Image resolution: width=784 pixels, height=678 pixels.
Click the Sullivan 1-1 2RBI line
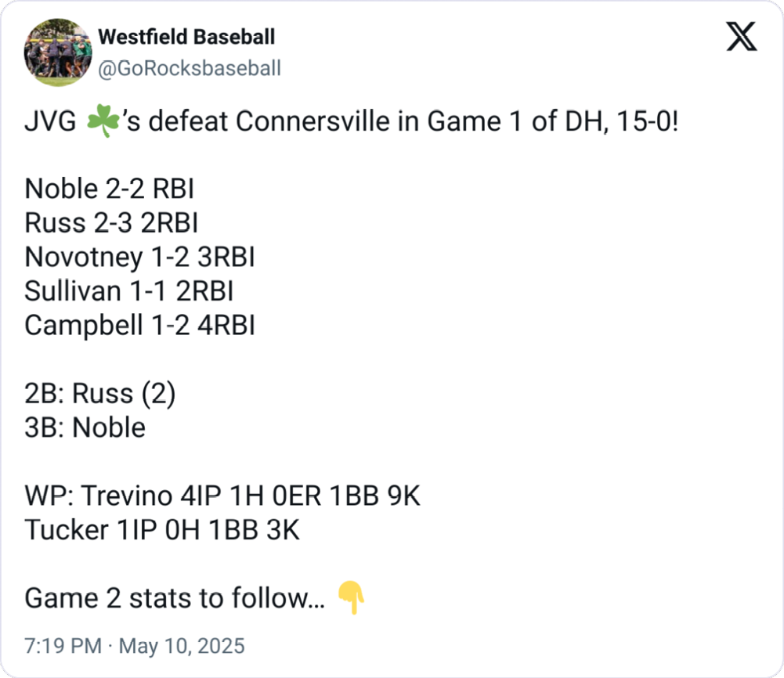pyautogui.click(x=129, y=291)
